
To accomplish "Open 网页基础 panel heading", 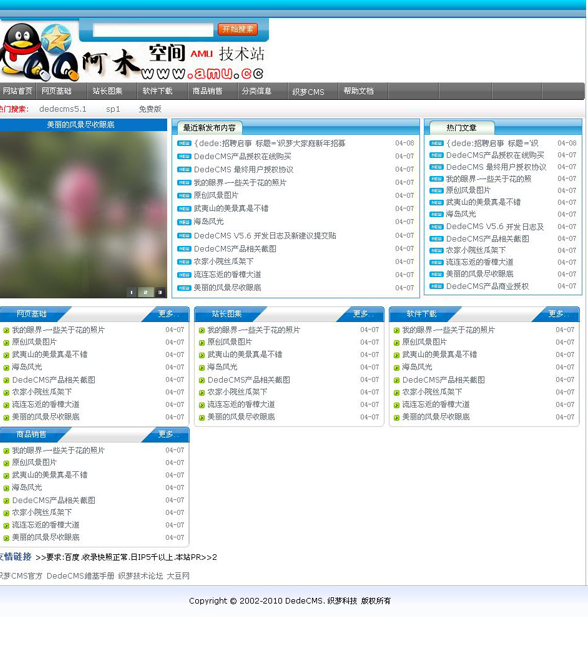I will tap(32, 314).
